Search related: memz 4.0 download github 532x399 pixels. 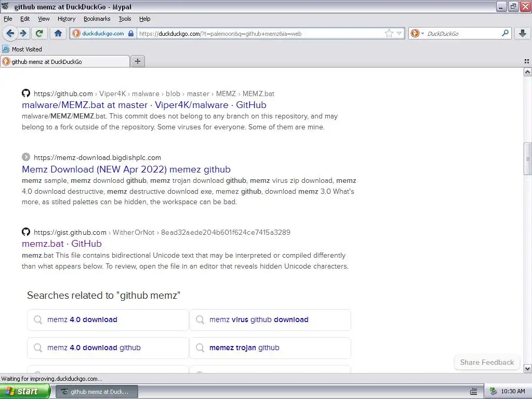(108, 348)
